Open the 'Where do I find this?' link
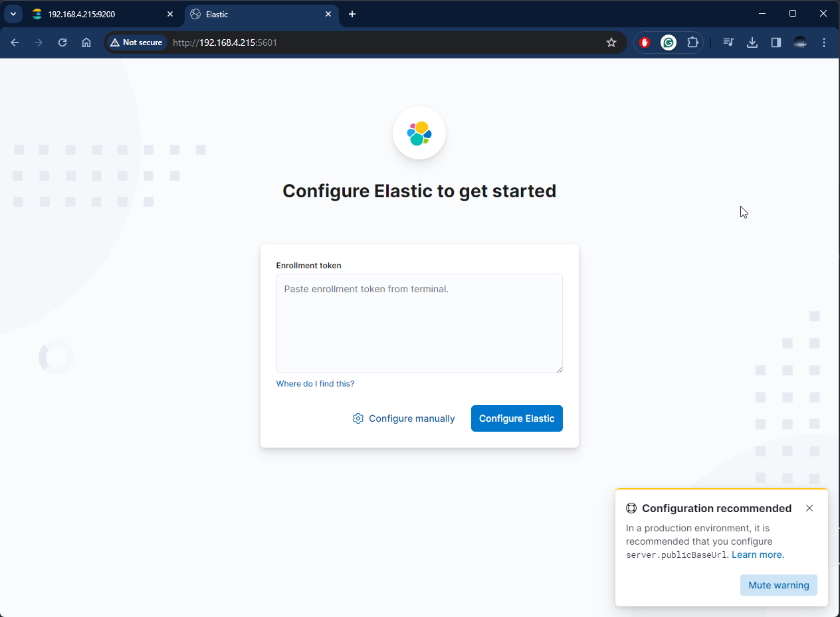 pos(315,384)
